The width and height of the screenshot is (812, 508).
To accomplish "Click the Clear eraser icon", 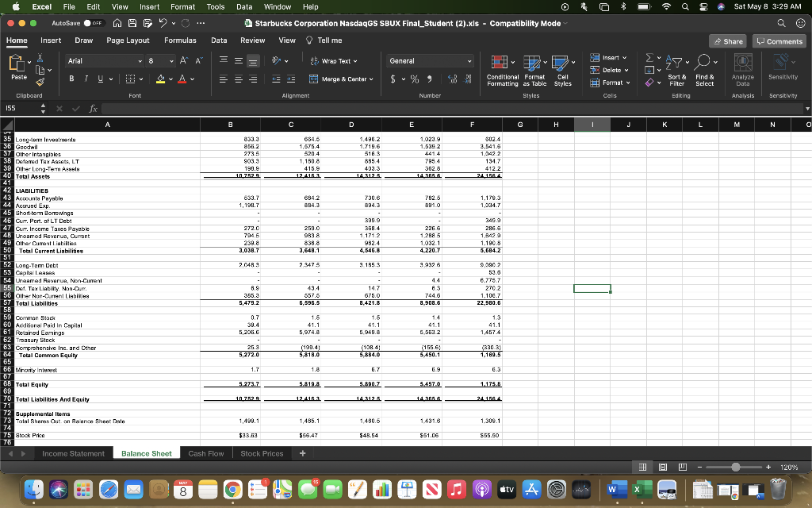I will [x=649, y=83].
